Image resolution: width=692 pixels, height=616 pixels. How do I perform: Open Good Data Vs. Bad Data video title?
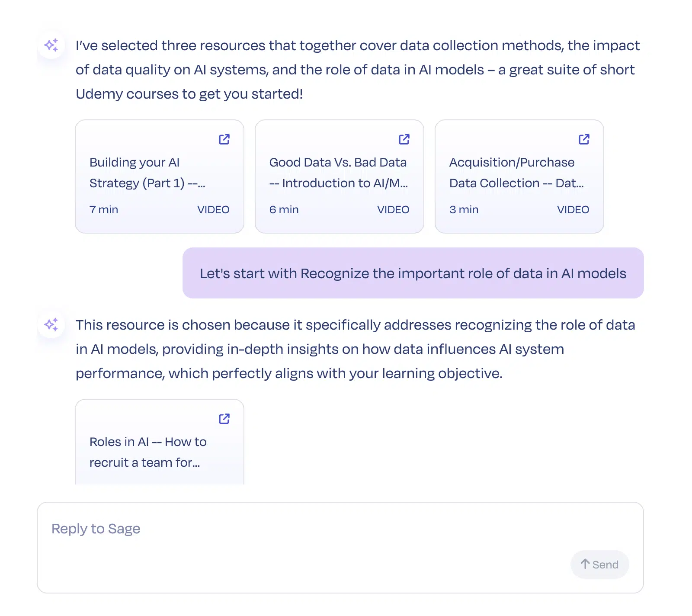pyautogui.click(x=338, y=173)
